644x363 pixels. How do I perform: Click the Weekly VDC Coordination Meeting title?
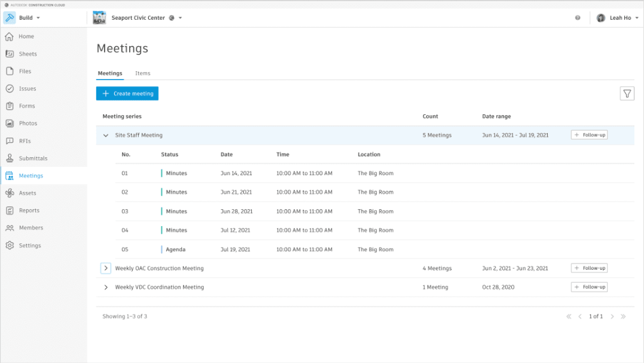click(x=160, y=287)
